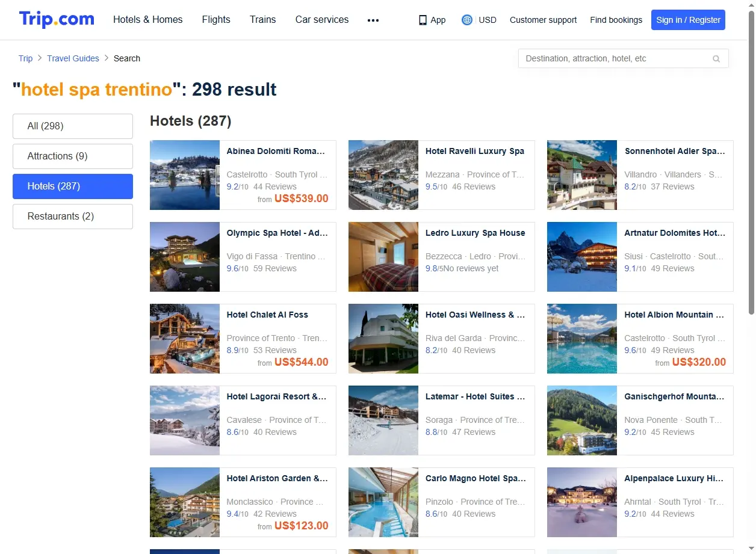Click Hotel Chalet Al Foss title
Image resolution: width=756 pixels, height=554 pixels.
(267, 315)
